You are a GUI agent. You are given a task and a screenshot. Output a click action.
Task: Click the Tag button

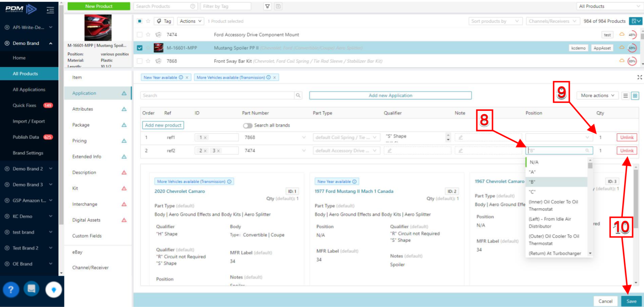164,21
